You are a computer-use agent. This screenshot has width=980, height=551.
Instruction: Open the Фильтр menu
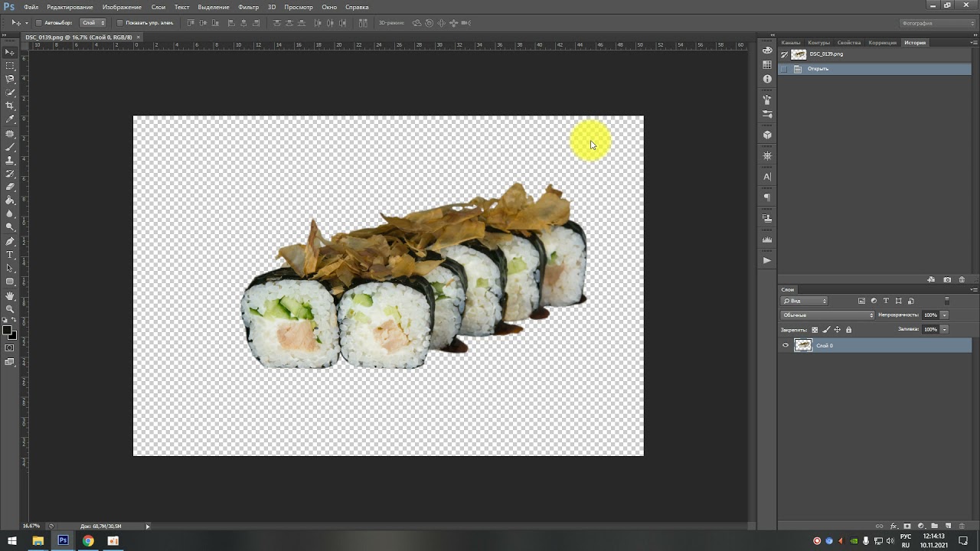tap(248, 7)
